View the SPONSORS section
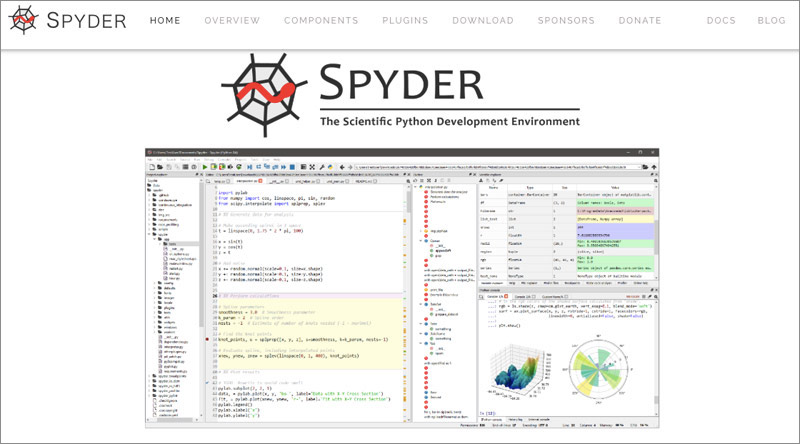Viewport: 800px width, 444px height. [566, 20]
